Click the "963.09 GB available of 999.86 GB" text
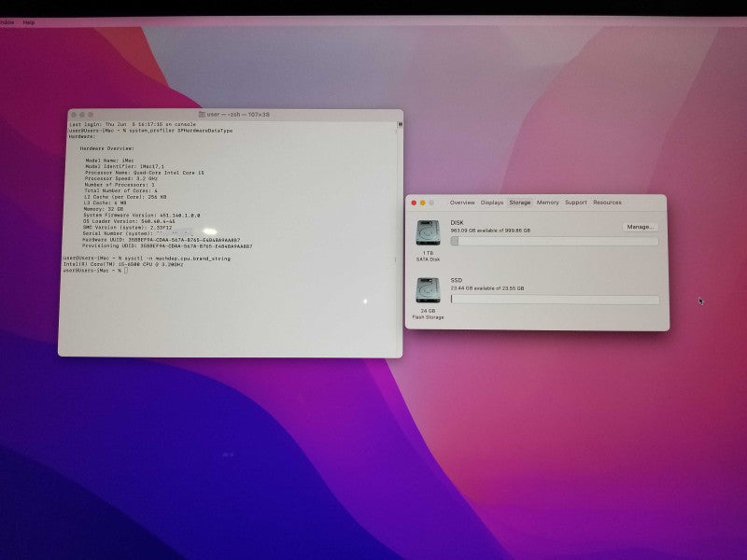The width and height of the screenshot is (747, 560). tap(490, 231)
